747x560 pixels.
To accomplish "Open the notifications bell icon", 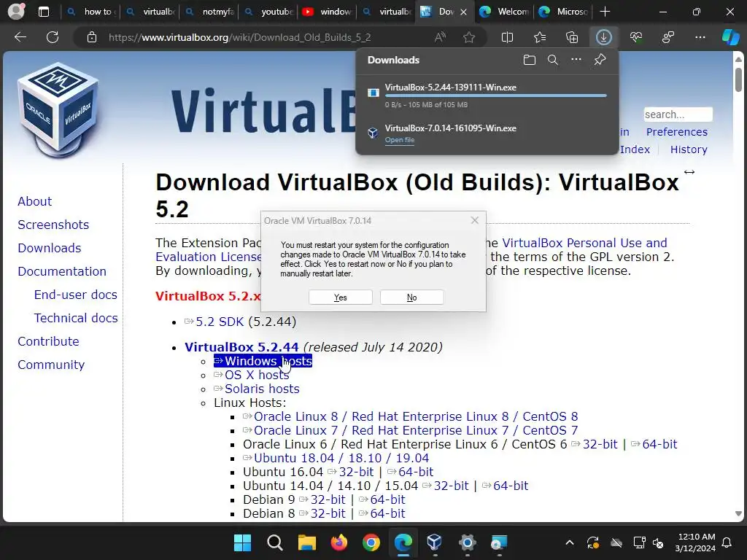I will (727, 542).
